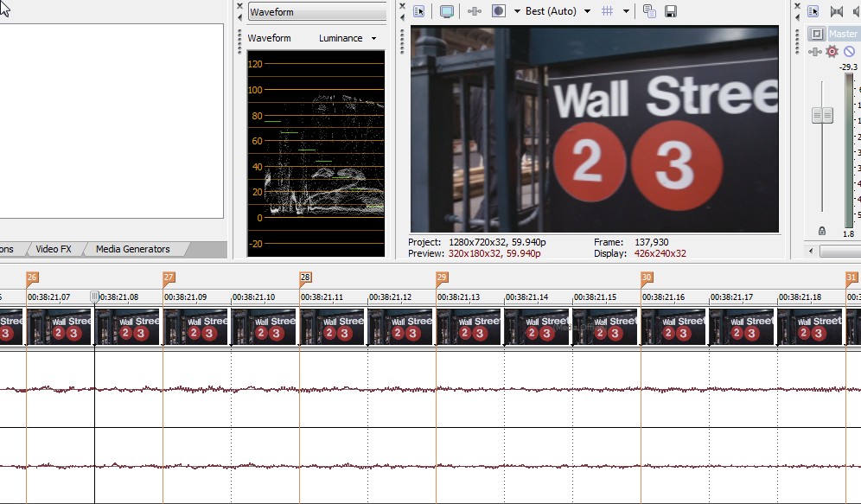Open mixer audio properties icon

pyautogui.click(x=813, y=11)
